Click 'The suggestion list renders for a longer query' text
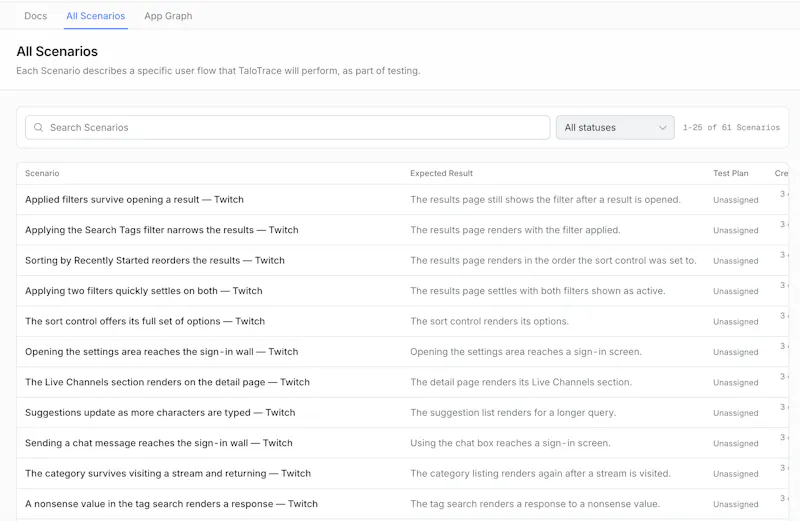The width and height of the screenshot is (800, 521). pos(513,412)
